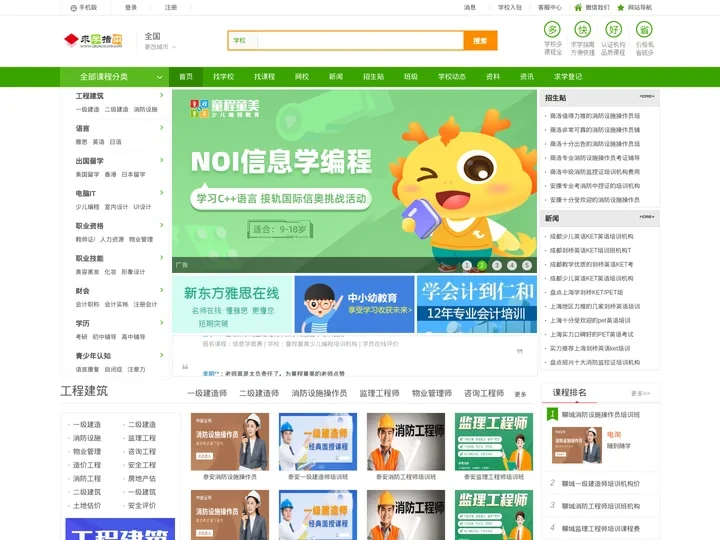Viewport: 720px width, 540px height.
Task: Expand the 职业技能 category arrow
Action: [162, 258]
